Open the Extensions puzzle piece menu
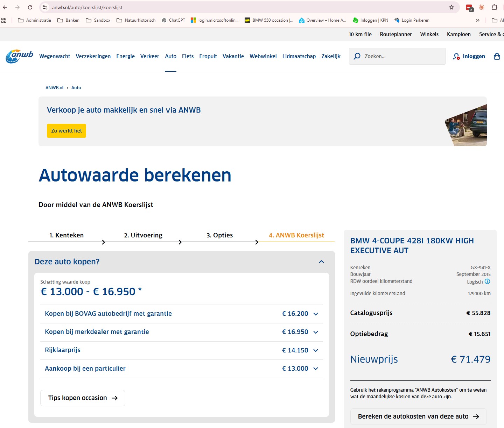Image resolution: width=504 pixels, height=428 pixels. [494, 7]
